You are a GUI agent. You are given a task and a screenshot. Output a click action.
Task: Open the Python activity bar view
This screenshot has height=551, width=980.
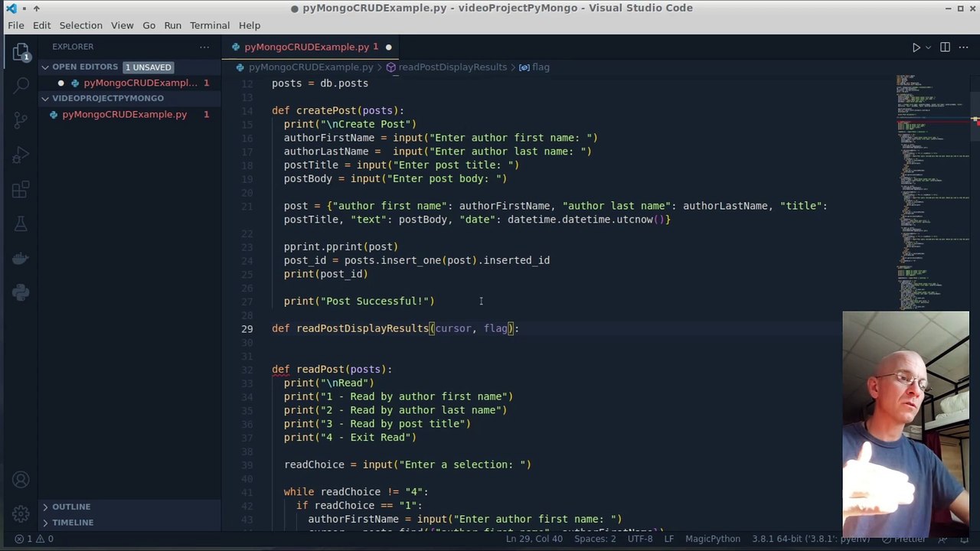[21, 292]
